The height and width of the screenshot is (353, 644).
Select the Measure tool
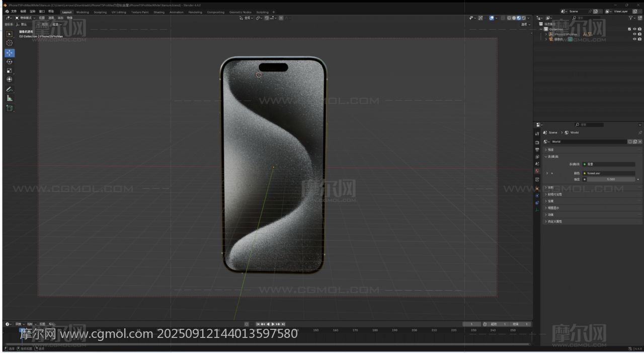tap(10, 98)
